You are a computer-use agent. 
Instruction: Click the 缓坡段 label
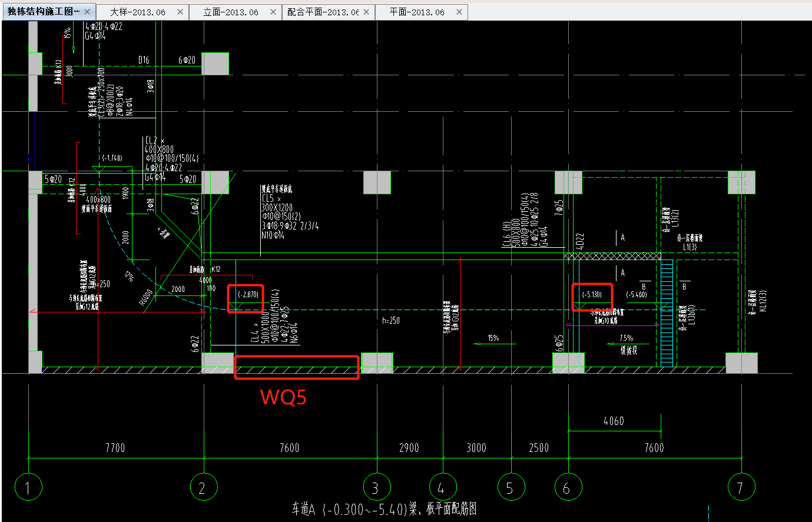point(628,350)
